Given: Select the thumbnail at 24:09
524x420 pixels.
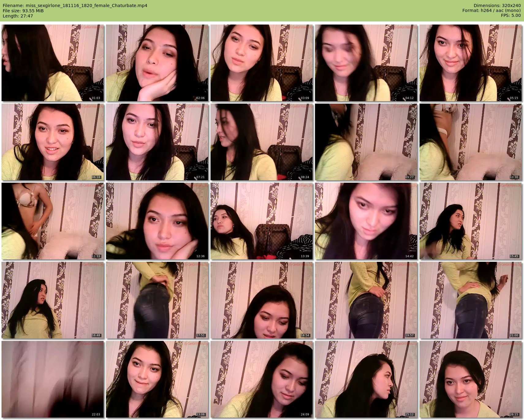Looking at the screenshot, I should click(x=262, y=379).
